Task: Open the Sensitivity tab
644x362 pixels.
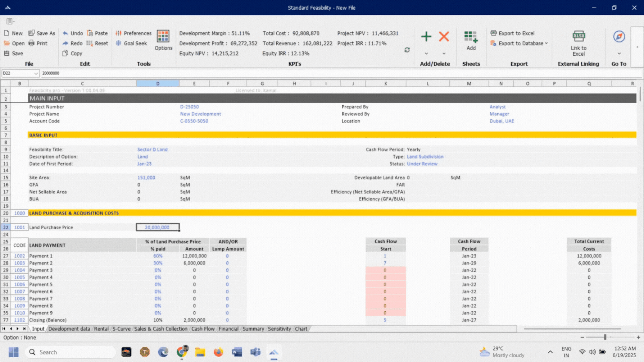Action: 280,329
